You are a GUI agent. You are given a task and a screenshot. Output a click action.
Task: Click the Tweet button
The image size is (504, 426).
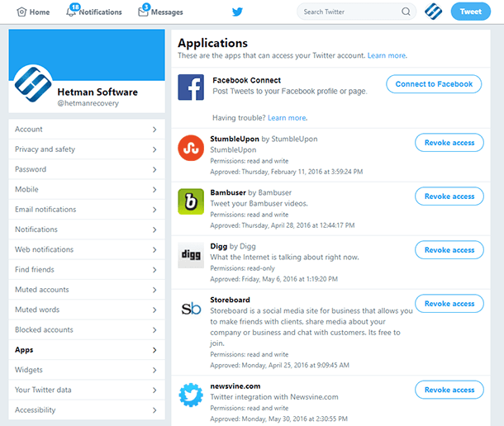(471, 12)
